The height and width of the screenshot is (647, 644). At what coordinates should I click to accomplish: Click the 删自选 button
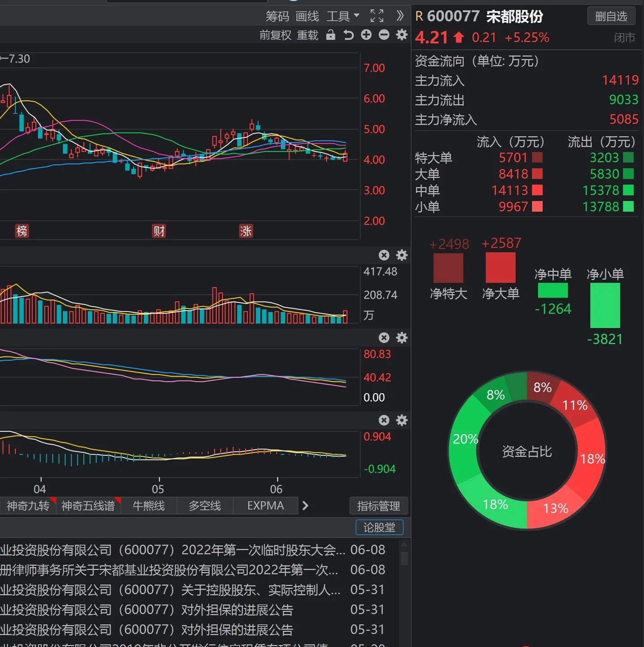coord(610,17)
